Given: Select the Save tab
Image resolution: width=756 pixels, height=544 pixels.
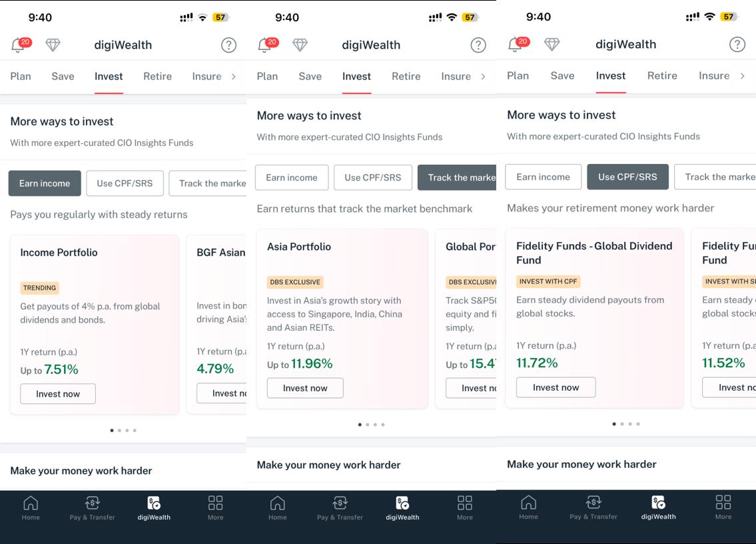Looking at the screenshot, I should pos(63,77).
